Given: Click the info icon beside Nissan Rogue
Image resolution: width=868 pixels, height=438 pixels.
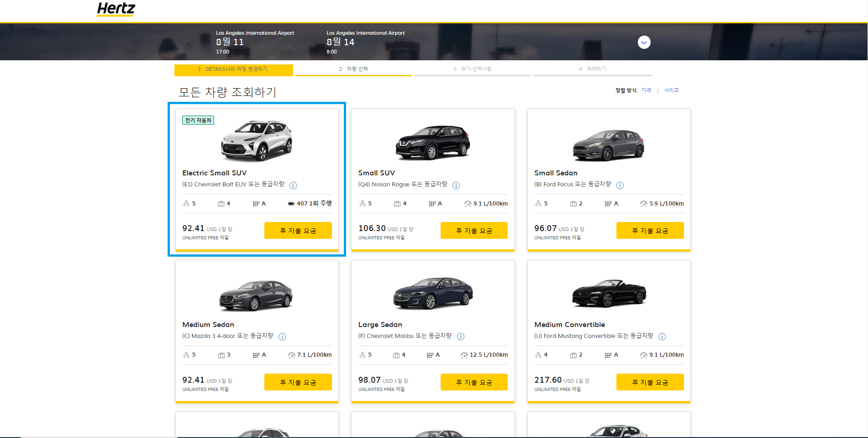Looking at the screenshot, I should (x=456, y=185).
